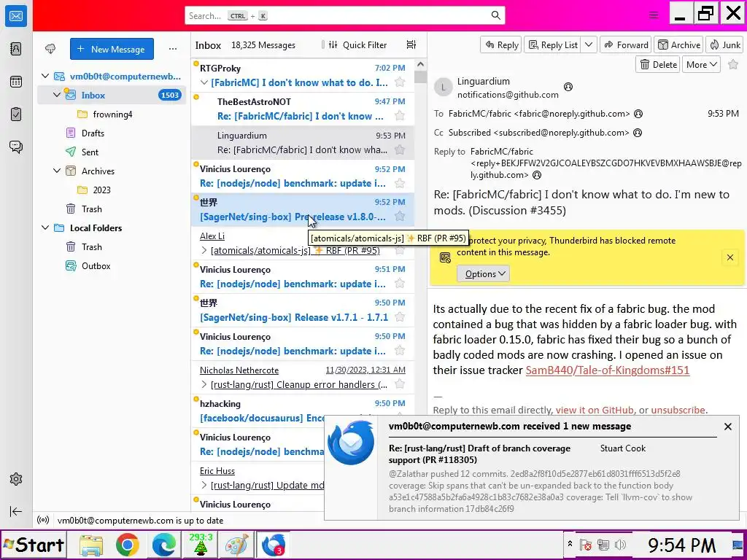Toggle the Quick Filter bar
Screen dimensions: 747x560
tap(357, 44)
